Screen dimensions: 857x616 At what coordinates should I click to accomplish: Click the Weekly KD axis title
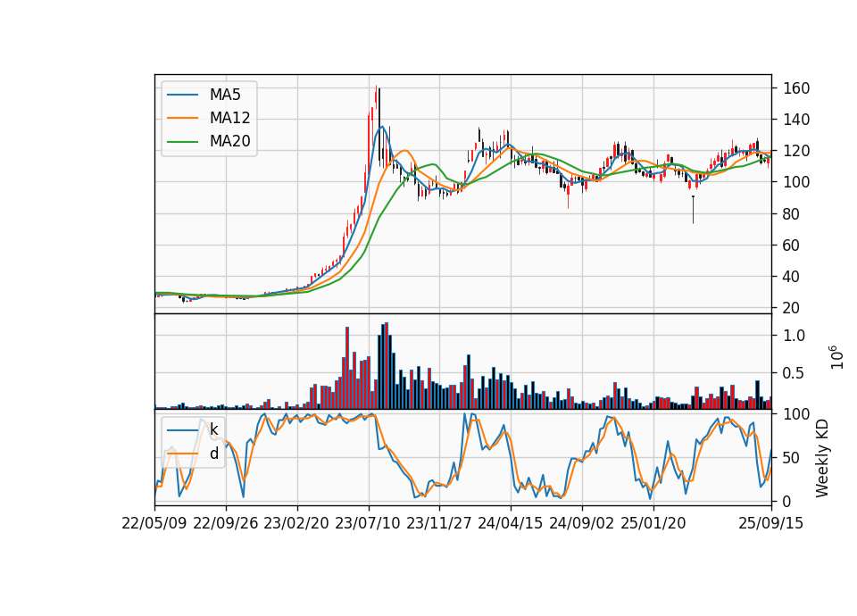pos(822,458)
